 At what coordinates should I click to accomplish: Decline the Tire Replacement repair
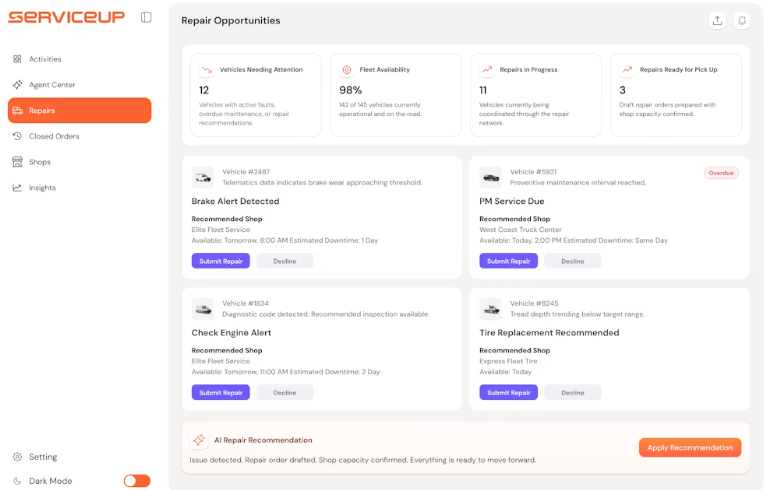click(x=572, y=393)
